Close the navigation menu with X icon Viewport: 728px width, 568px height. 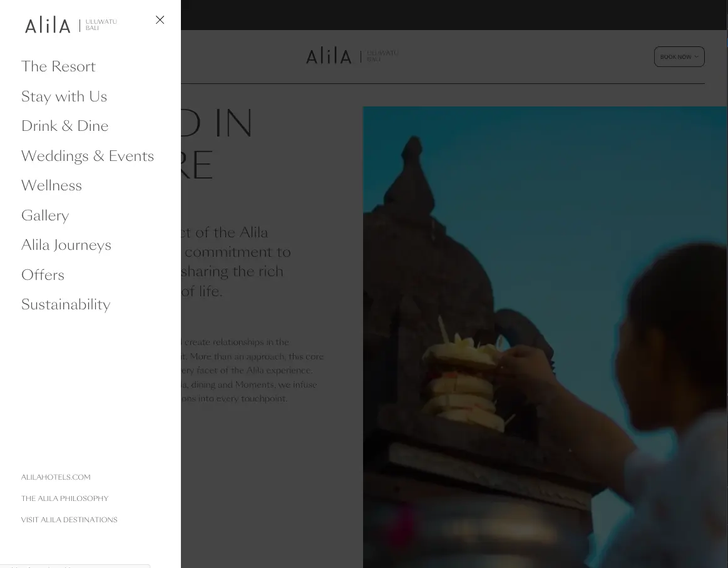point(160,20)
